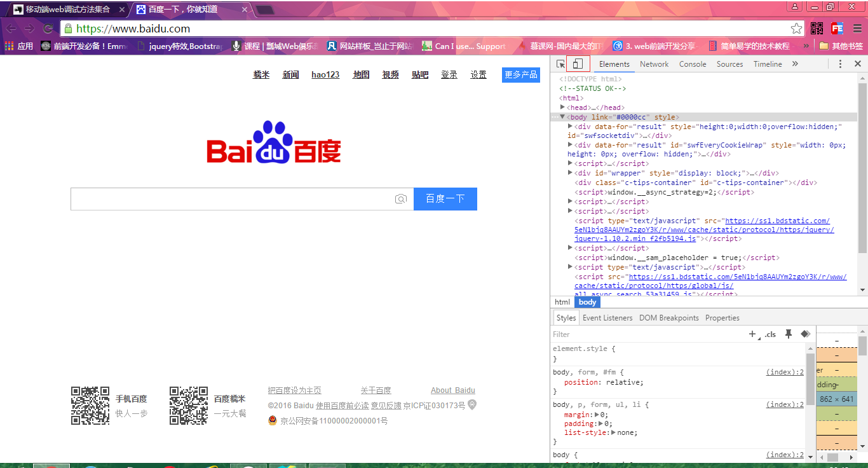Click the pin icon to toggle element state
The height and width of the screenshot is (468, 868).
pyautogui.click(x=789, y=334)
